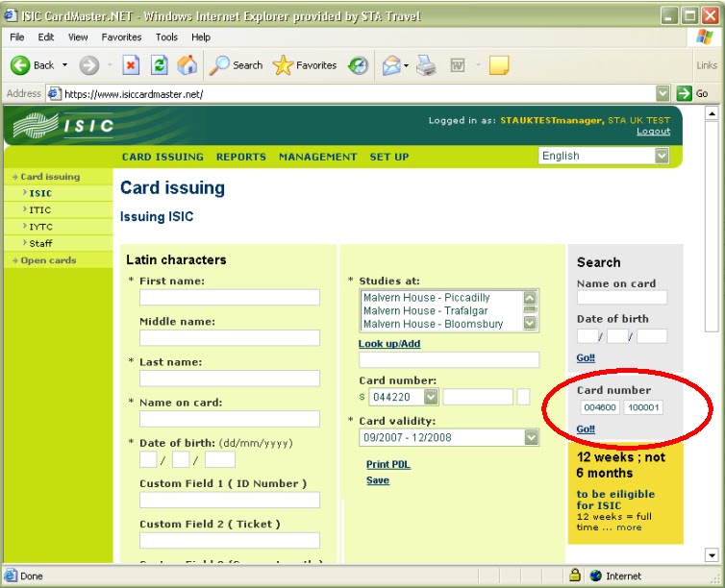Click the Print PDL link
Image resolution: width=725 pixels, height=588 pixels.
[387, 464]
